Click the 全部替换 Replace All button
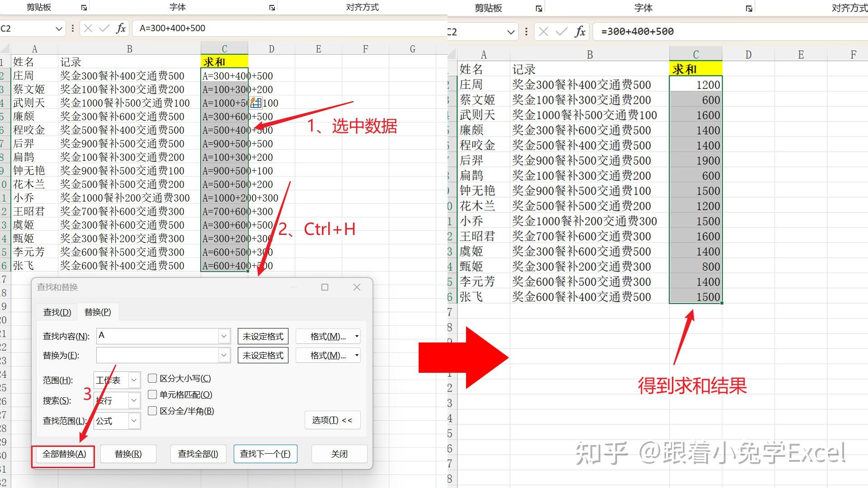The width and height of the screenshot is (868, 488). point(64,454)
